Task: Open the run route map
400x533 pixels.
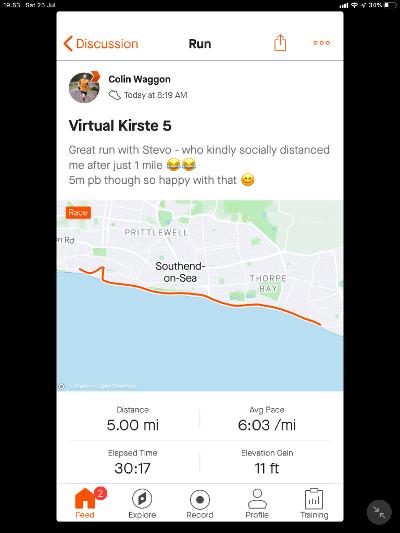Action: coord(200,295)
